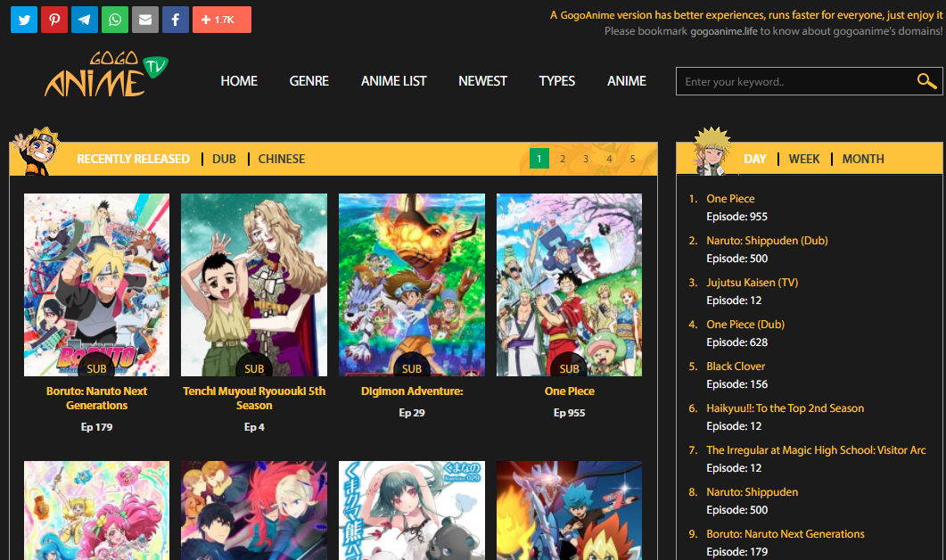The image size is (946, 560).
Task: Click Ep 955 under One Piece card
Action: 569,413
